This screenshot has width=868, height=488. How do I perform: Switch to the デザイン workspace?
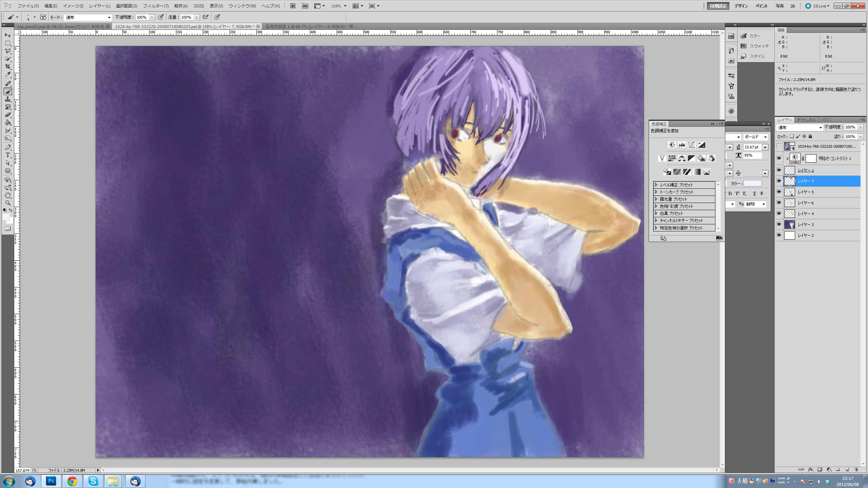tap(741, 6)
